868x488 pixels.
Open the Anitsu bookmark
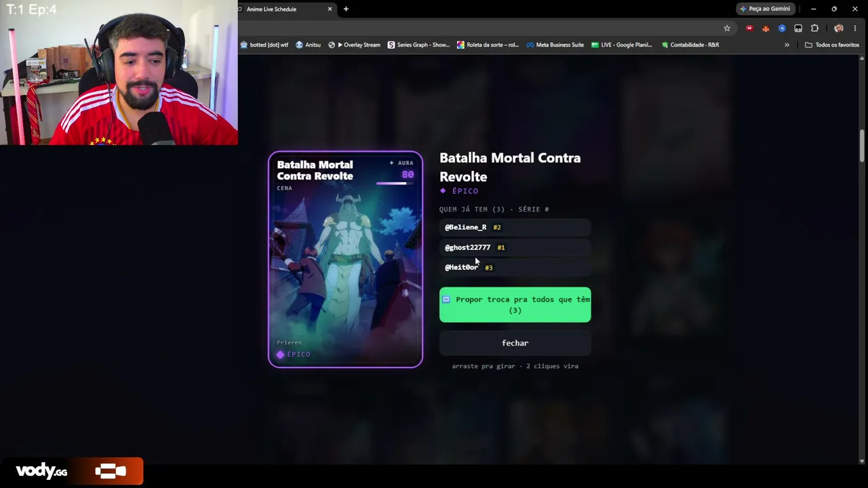tap(308, 45)
